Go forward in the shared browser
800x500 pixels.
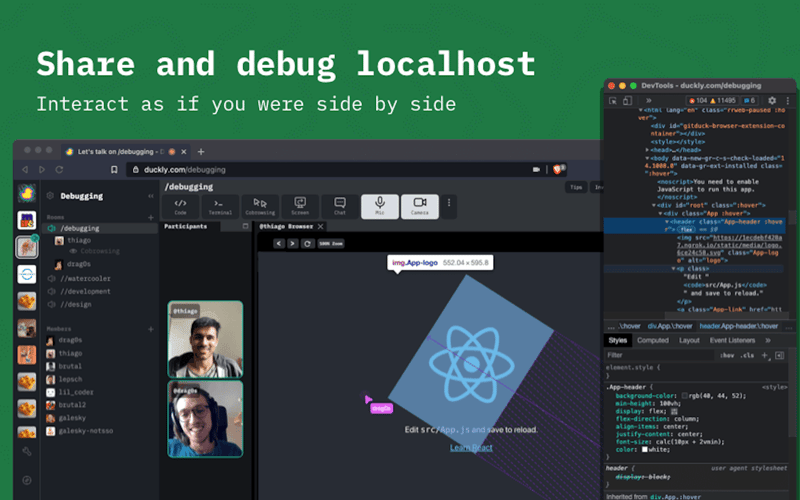pyautogui.click(x=292, y=243)
